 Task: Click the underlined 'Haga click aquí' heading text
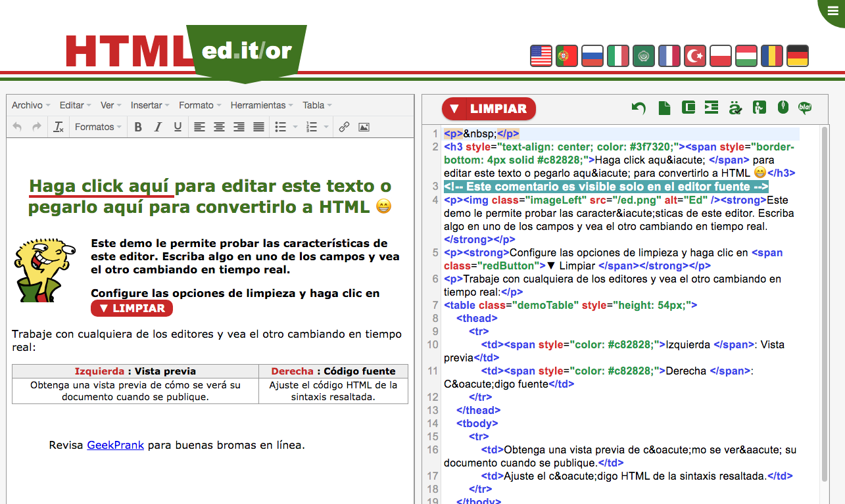(x=101, y=186)
